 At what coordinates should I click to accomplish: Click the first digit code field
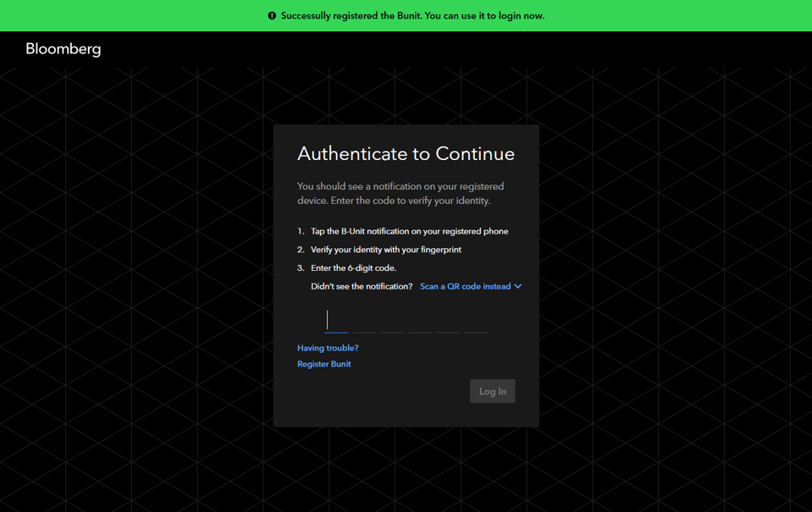(336, 326)
